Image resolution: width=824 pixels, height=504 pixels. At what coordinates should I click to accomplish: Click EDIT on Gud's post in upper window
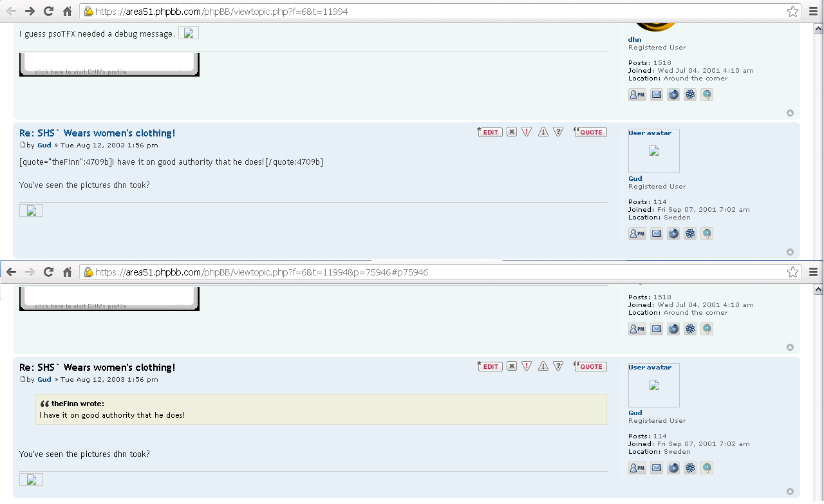coord(491,132)
